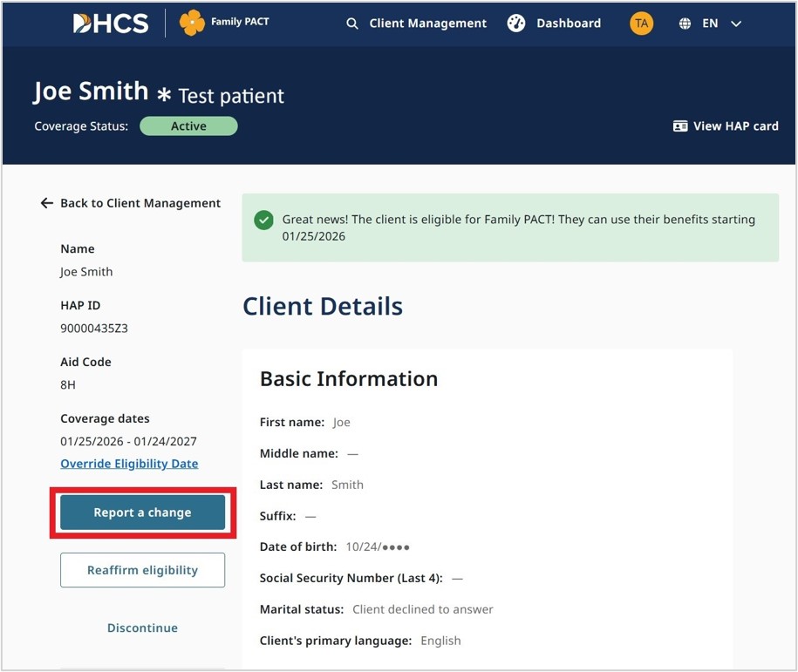
Task: Click the Dashboard gauge icon
Action: (516, 24)
